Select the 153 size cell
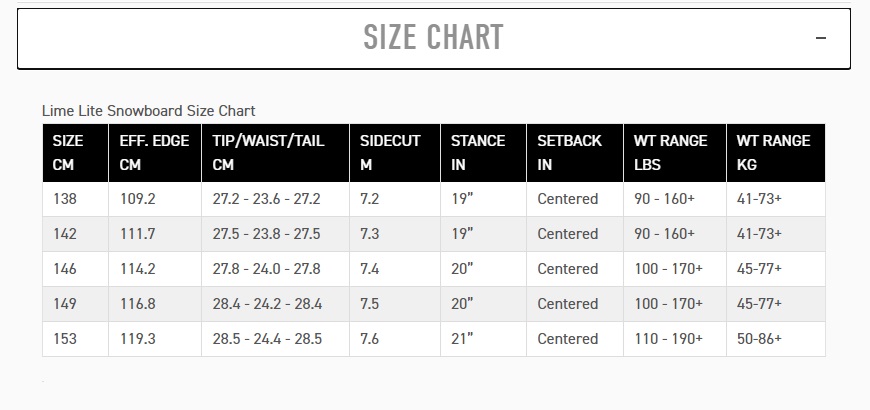This screenshot has width=870, height=410. 66,339
